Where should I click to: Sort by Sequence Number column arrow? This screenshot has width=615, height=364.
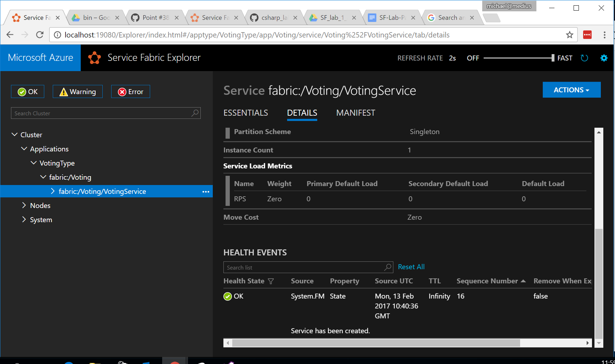(x=523, y=281)
